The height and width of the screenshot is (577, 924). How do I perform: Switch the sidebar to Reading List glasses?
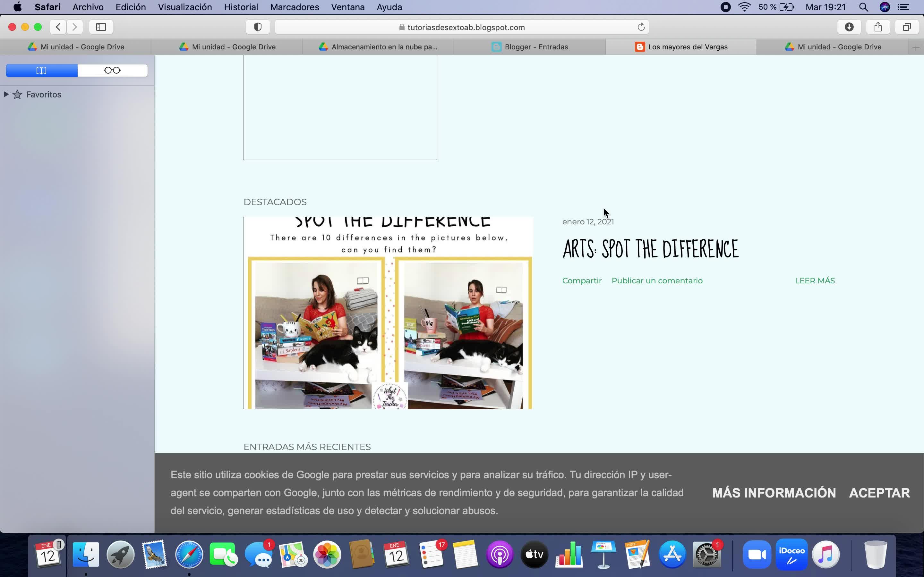(x=112, y=71)
